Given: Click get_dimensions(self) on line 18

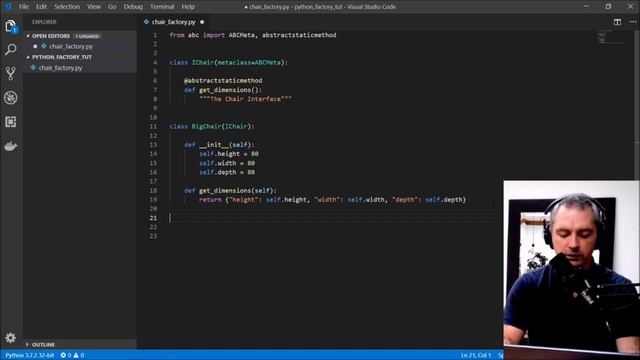Looking at the screenshot, I should 236,191.
